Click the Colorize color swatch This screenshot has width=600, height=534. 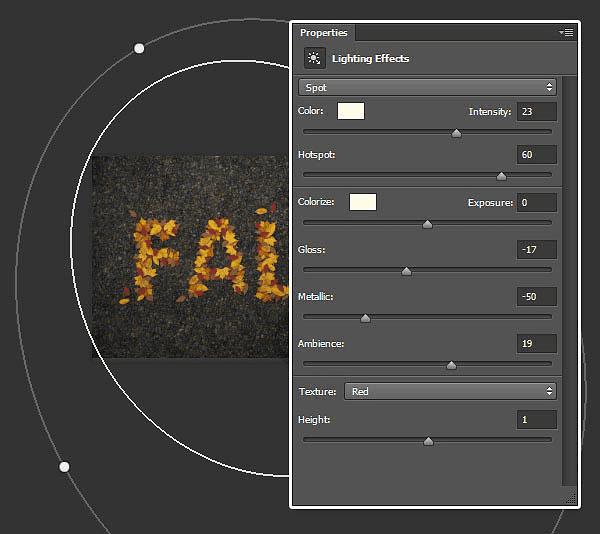[363, 202]
